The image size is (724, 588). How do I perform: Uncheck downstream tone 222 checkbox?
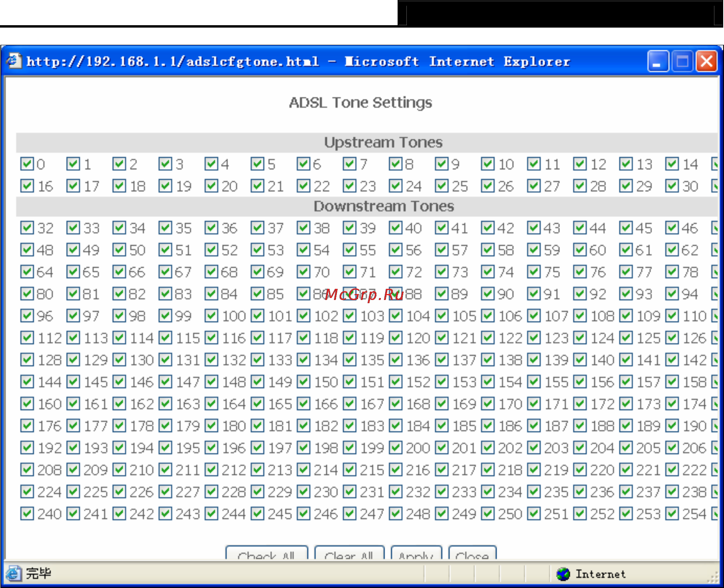click(x=672, y=470)
